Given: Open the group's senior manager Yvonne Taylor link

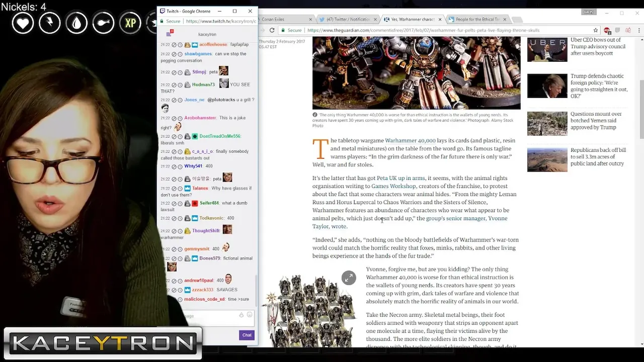Looking at the screenshot, I should (x=410, y=222).
